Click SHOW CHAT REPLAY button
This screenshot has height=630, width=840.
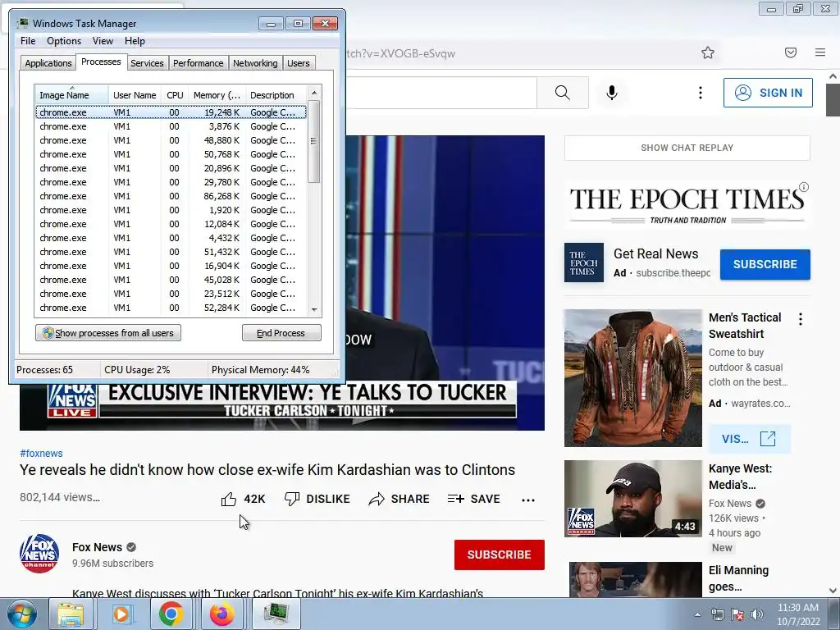pos(687,148)
